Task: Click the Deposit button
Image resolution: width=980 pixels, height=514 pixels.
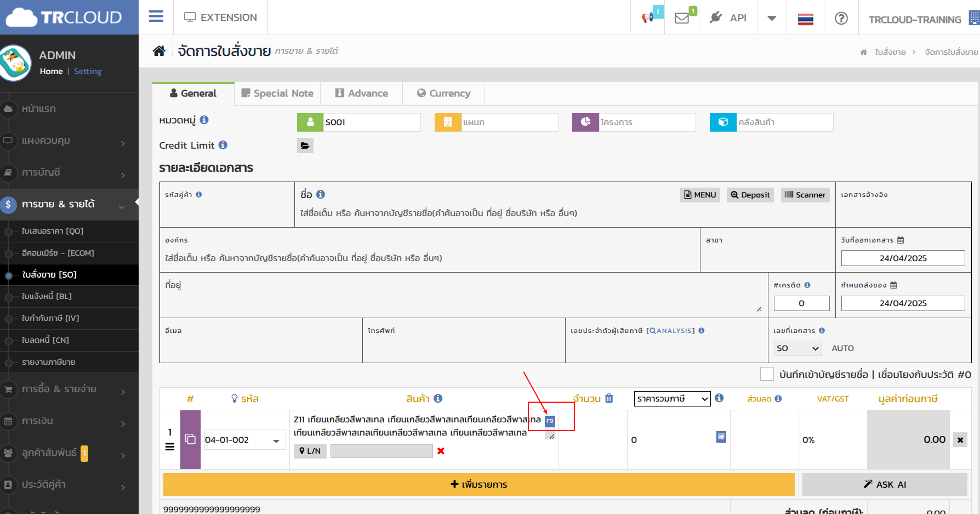Action: tap(750, 195)
